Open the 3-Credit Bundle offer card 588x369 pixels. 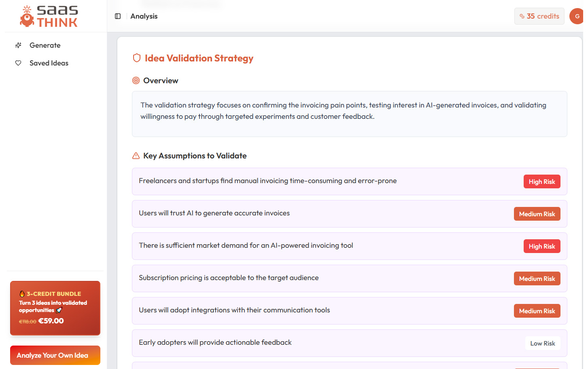pyautogui.click(x=55, y=308)
